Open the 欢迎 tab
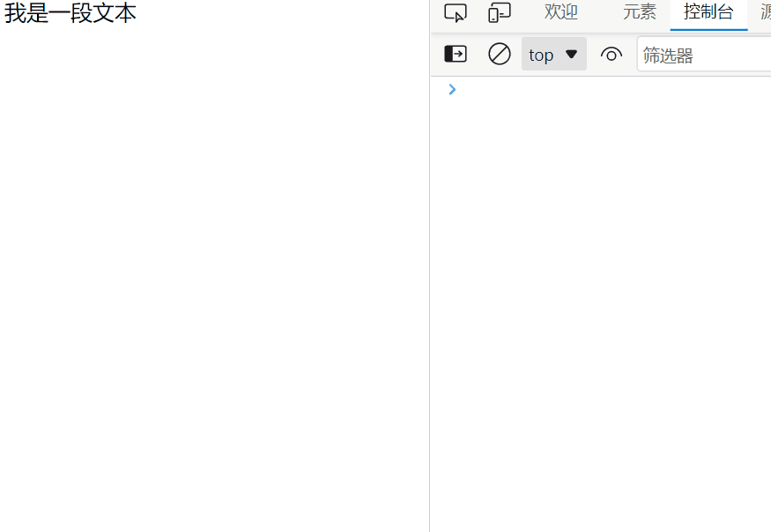771x532 pixels. [560, 11]
